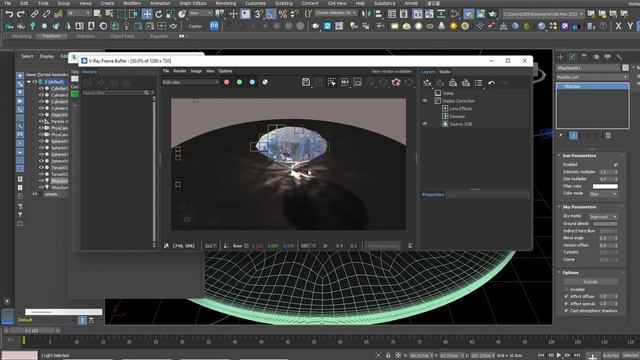Image resolution: width=640 pixels, height=360 pixels.
Task: Collapse the Options rollout
Action: [x=571, y=273]
